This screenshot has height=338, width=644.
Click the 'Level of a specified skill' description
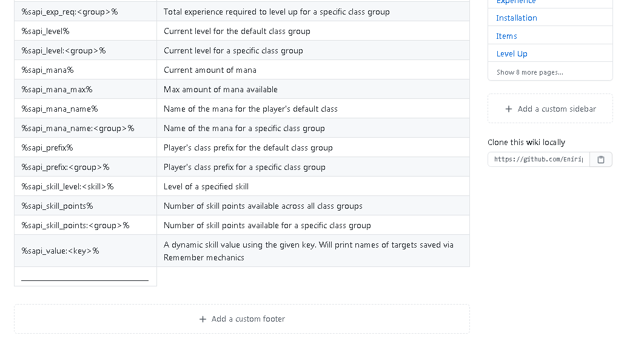206,186
